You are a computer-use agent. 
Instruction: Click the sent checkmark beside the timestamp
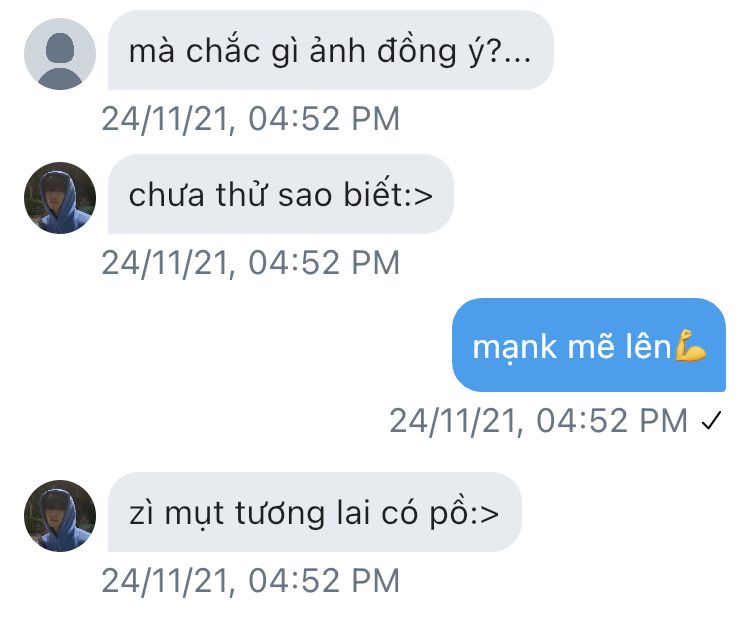pos(711,421)
